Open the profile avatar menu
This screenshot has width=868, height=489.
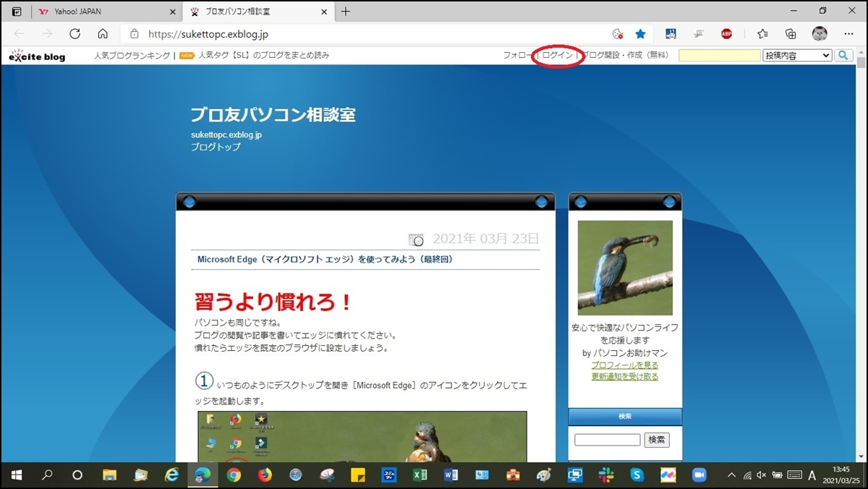(x=820, y=33)
